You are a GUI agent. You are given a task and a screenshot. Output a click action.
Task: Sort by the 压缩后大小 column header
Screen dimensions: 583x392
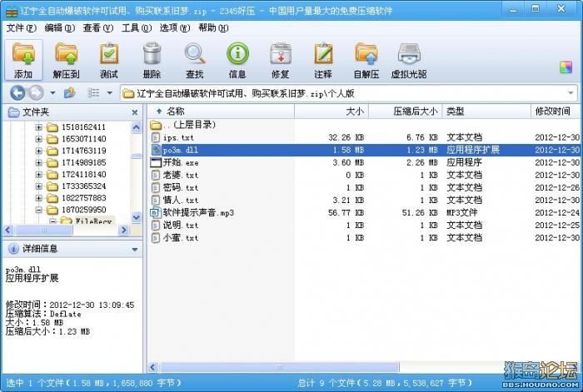click(x=406, y=111)
